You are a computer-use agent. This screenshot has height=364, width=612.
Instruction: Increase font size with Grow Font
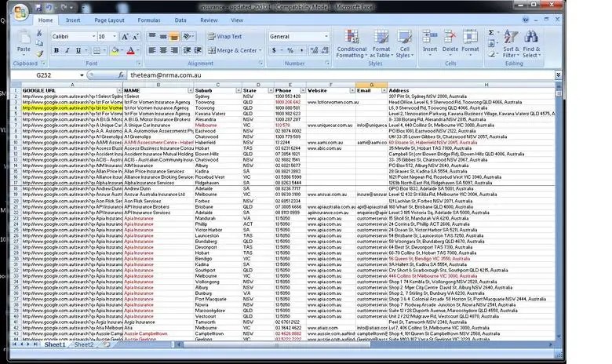tap(125, 37)
